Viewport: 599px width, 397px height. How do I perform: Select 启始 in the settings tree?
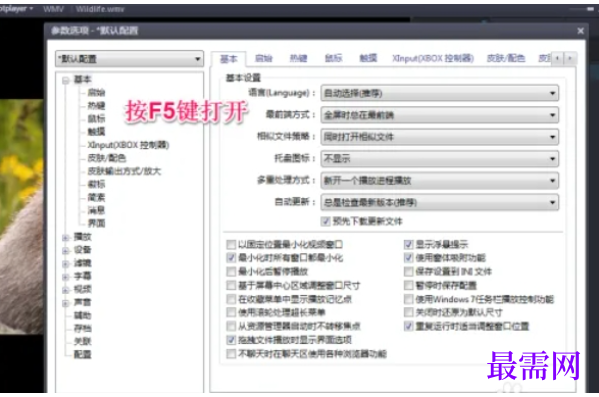tap(96, 92)
